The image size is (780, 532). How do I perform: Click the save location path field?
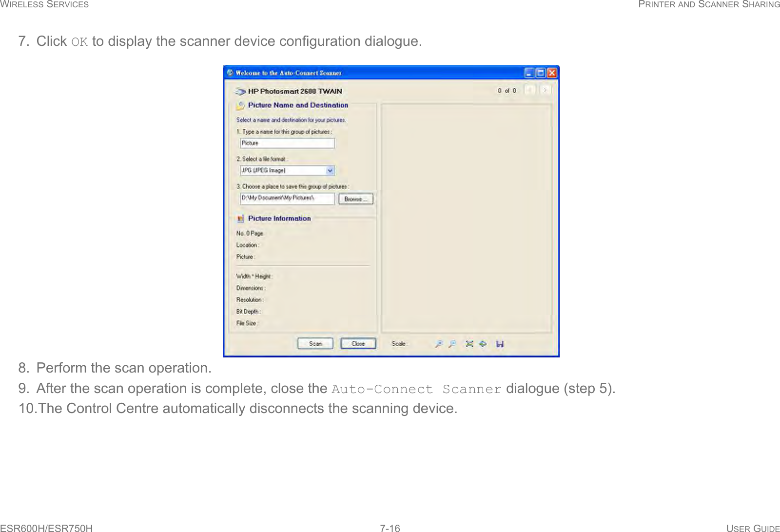[288, 198]
